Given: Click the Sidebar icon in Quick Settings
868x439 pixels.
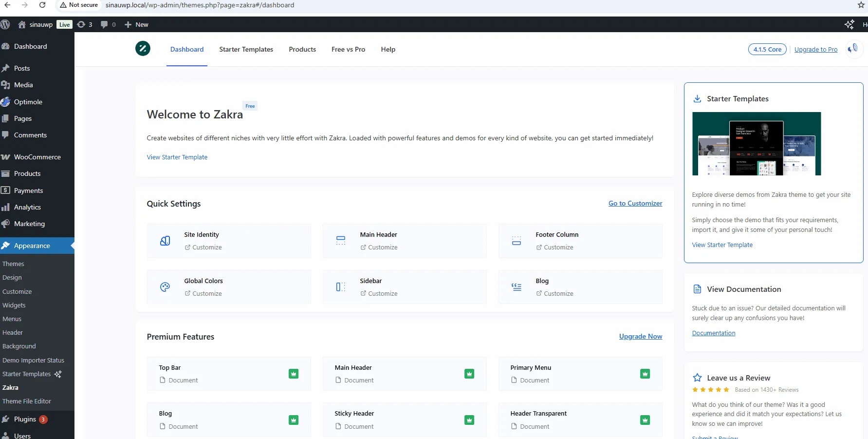Looking at the screenshot, I should coord(341,286).
